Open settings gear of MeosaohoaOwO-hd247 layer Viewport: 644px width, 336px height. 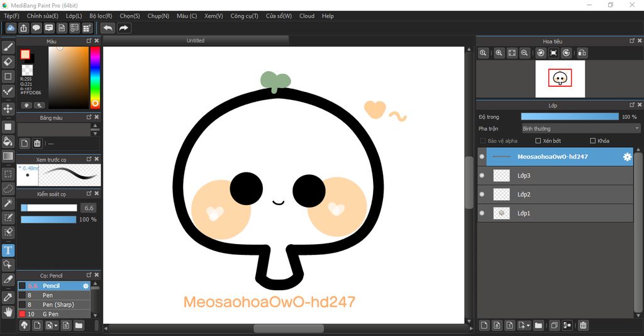[x=627, y=157]
